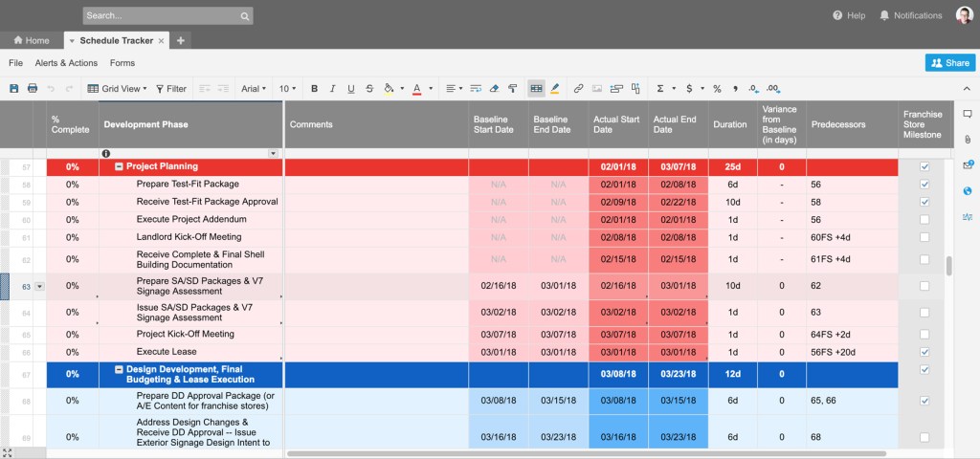Click the Filter button
Screen dimensions: 980x459
[171, 89]
